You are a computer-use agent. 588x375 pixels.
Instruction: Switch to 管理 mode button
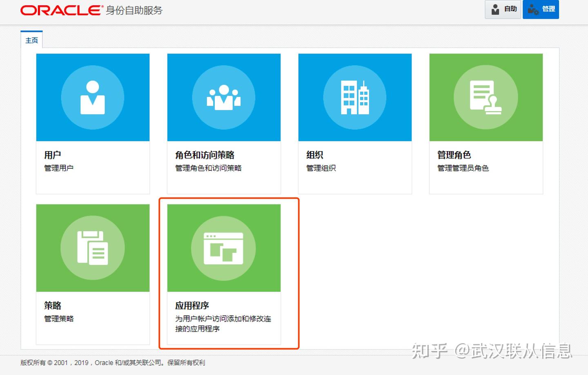[x=541, y=9]
